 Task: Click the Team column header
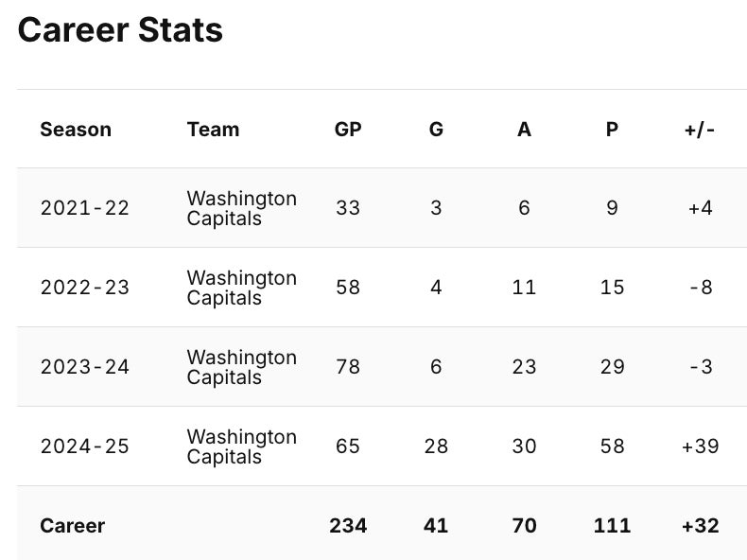[213, 130]
